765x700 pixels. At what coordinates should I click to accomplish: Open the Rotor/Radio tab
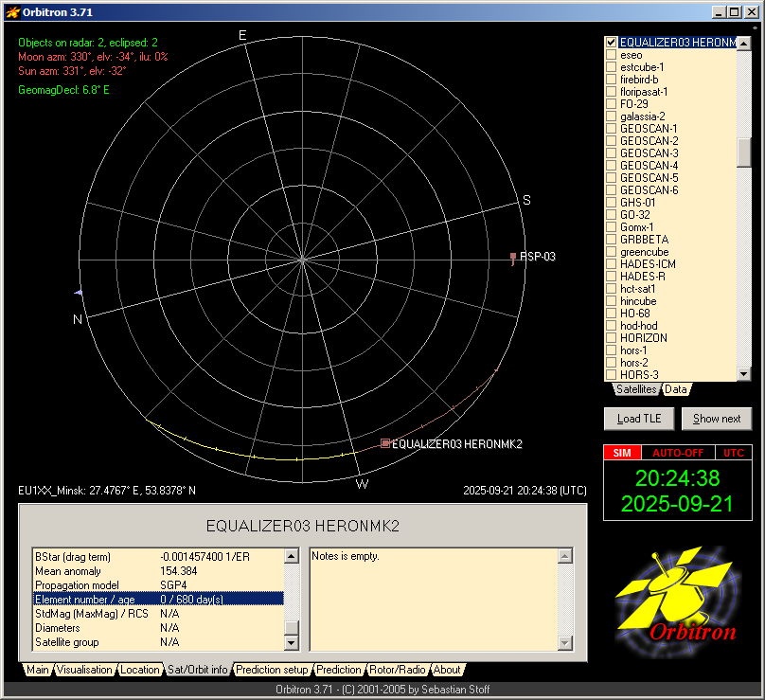coord(398,670)
